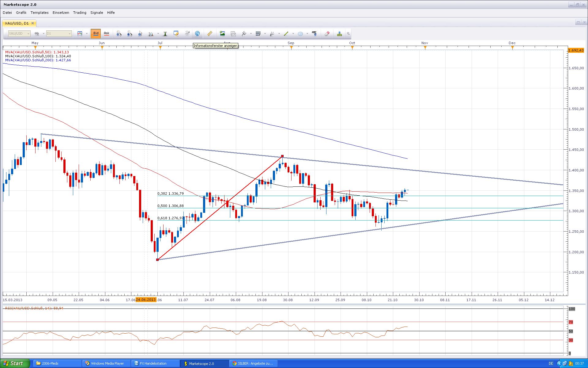Click the 24.06.2013 date marker on axis

pyautogui.click(x=146, y=300)
